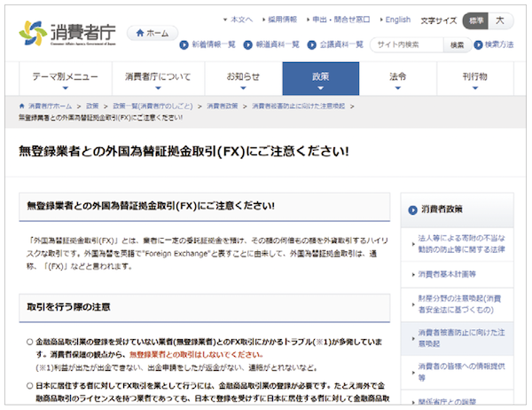Open 新着情報一覧 link
The height and width of the screenshot is (410, 532).
(214, 44)
